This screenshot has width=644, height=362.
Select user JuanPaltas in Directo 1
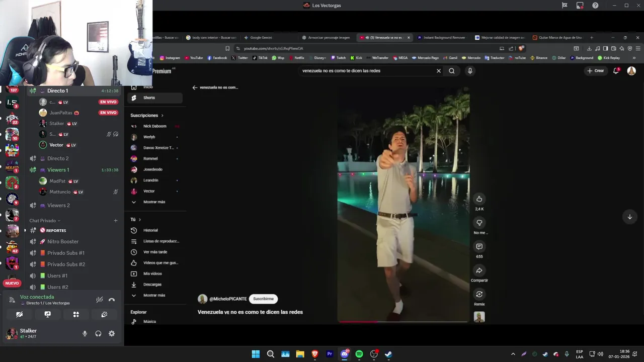tap(78, 113)
